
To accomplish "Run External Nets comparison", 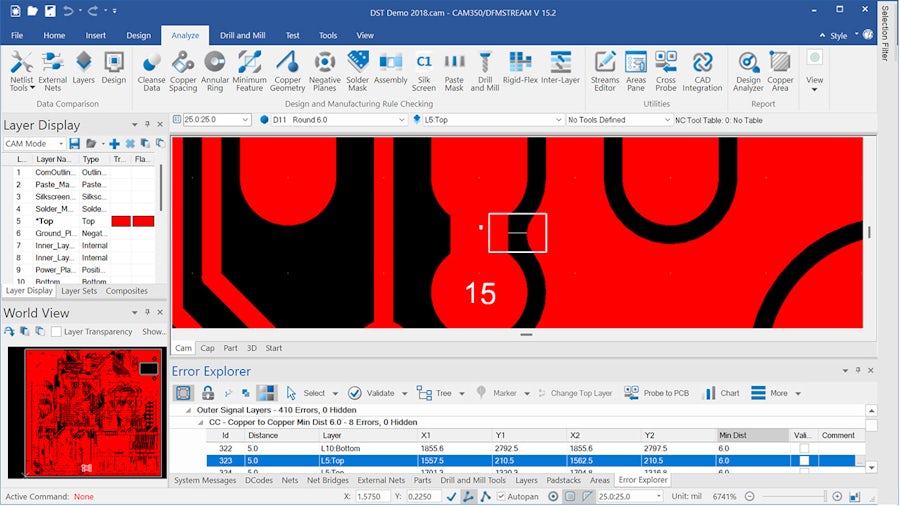I will click(x=52, y=71).
